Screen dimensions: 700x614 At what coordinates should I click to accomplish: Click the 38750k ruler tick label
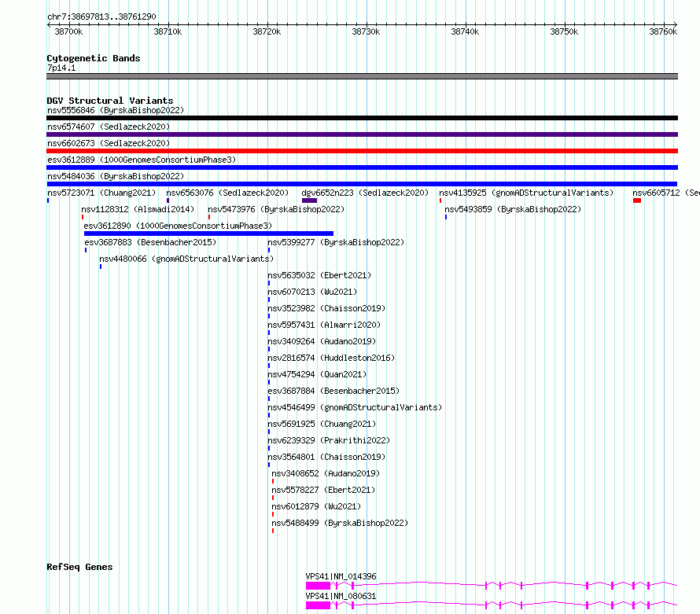click(564, 31)
